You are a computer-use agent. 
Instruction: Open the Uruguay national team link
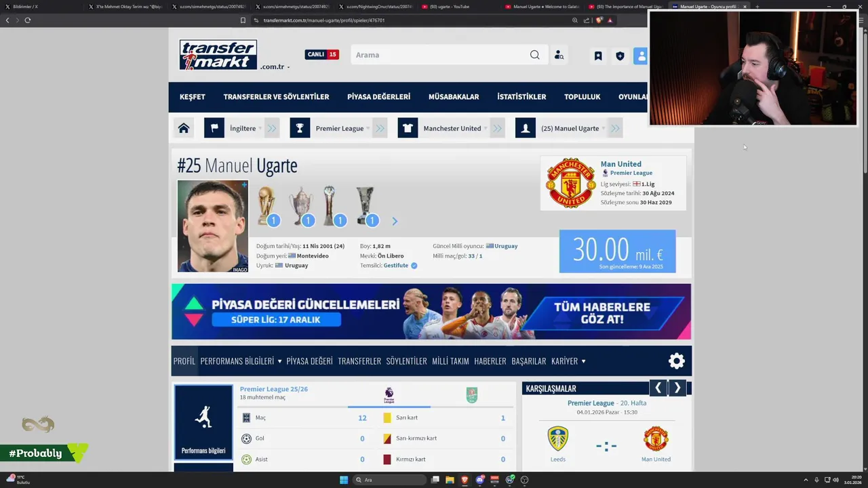tap(506, 246)
